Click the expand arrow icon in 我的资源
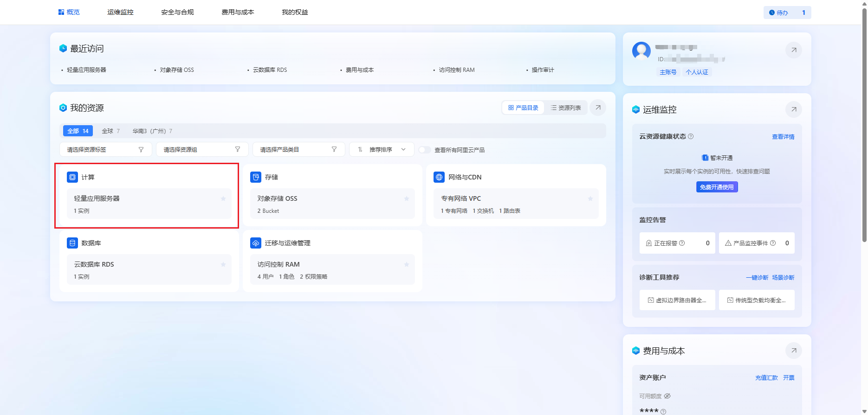The image size is (868, 415). [x=598, y=108]
